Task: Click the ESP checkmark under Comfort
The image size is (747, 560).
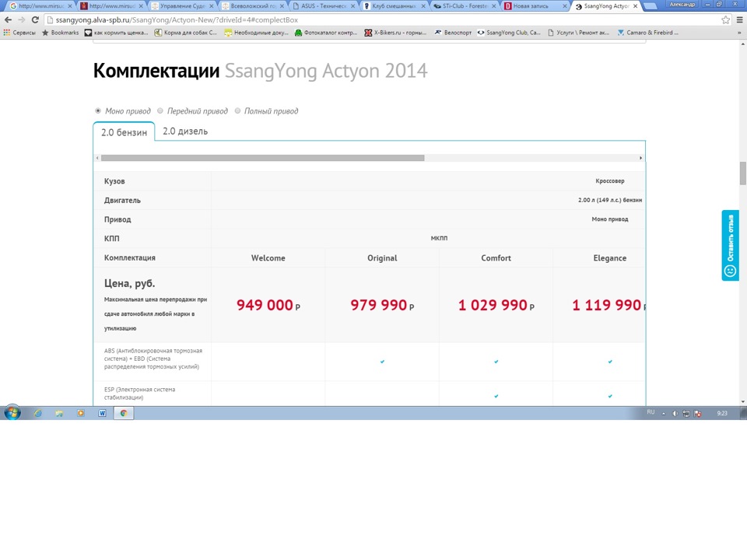Action: coord(496,396)
